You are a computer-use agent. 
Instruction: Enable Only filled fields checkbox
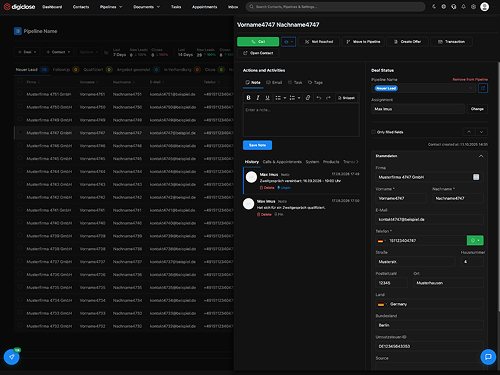[373, 132]
